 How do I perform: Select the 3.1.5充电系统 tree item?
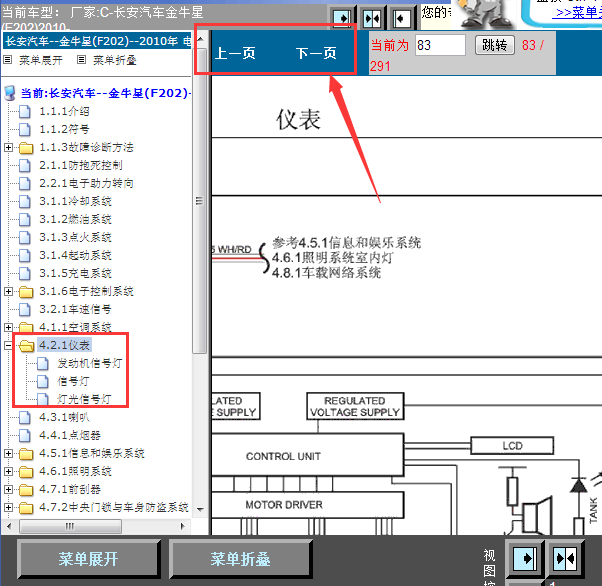point(75,273)
